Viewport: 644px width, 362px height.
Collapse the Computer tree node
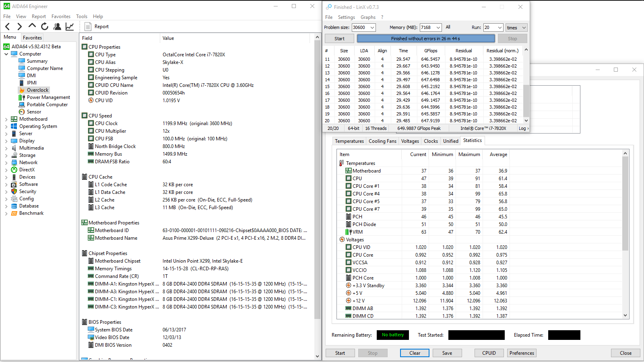pos(6,54)
